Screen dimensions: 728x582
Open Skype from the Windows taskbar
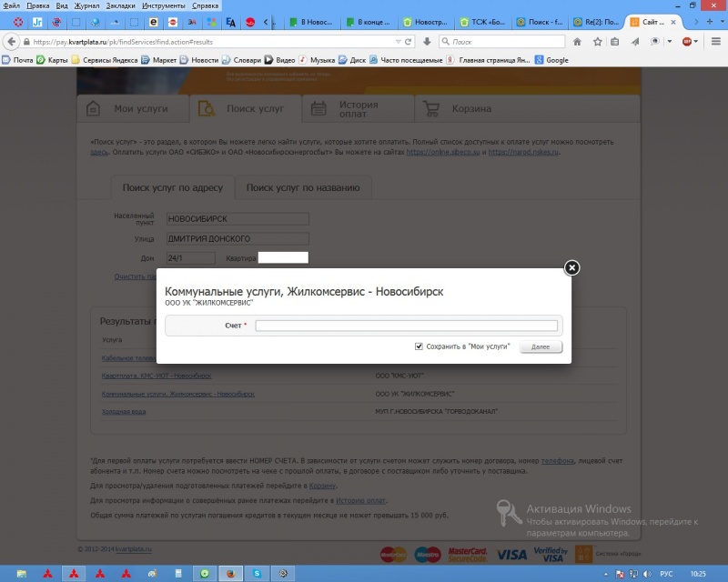tap(257, 574)
